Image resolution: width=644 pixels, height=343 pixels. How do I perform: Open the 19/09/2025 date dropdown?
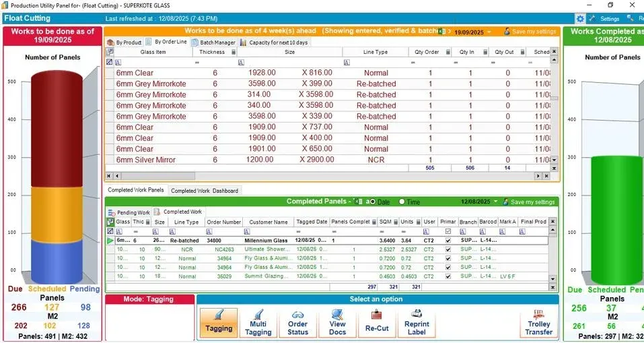click(x=489, y=32)
